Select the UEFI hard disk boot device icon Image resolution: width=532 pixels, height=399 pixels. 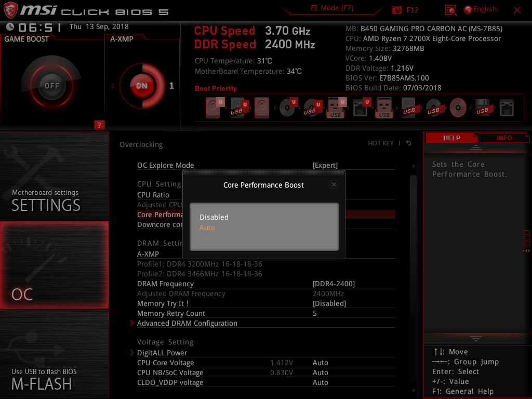tap(214, 108)
